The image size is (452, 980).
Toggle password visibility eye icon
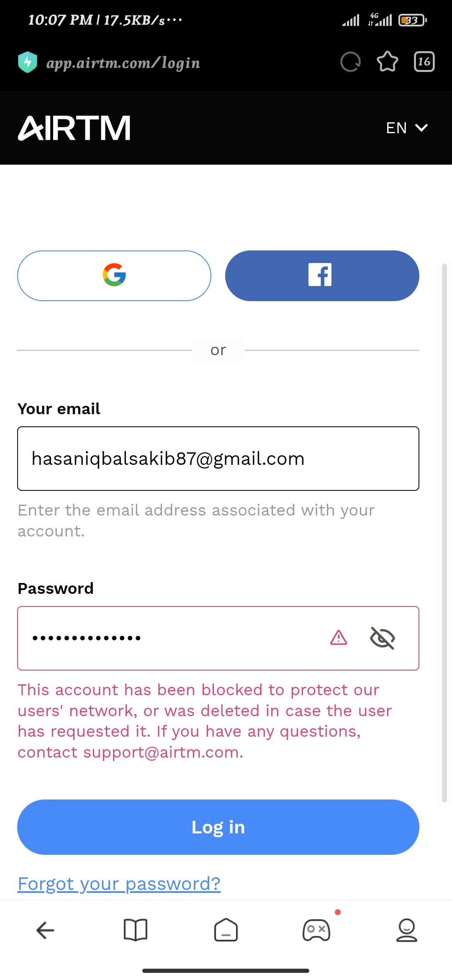click(x=383, y=638)
